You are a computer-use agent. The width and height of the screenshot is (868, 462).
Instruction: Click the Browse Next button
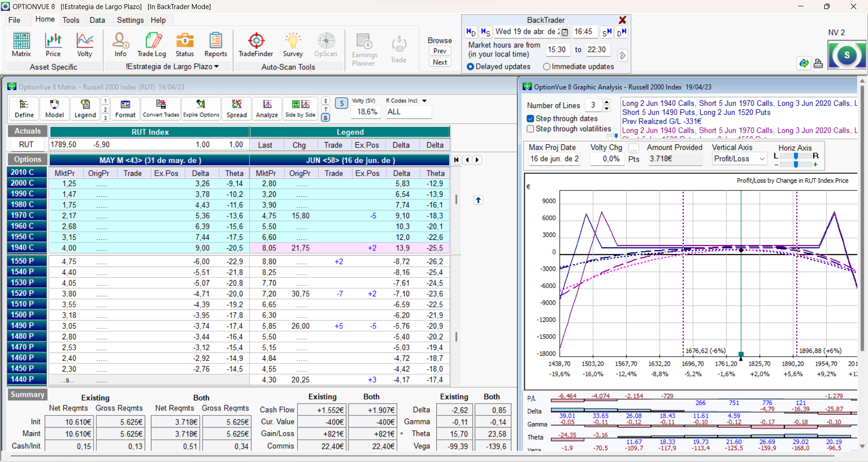(440, 62)
